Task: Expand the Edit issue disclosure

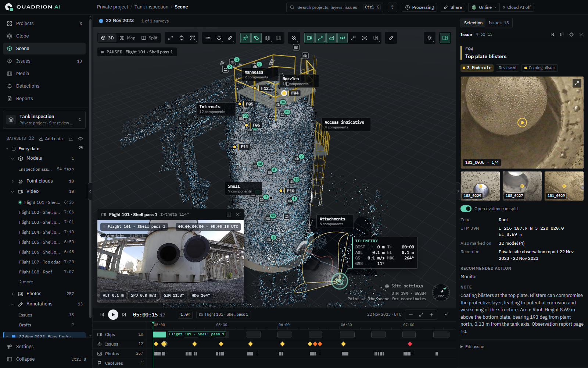Action: (472, 347)
